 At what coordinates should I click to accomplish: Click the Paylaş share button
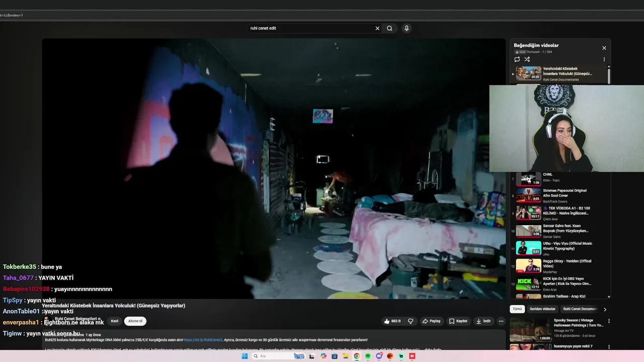[x=431, y=321]
